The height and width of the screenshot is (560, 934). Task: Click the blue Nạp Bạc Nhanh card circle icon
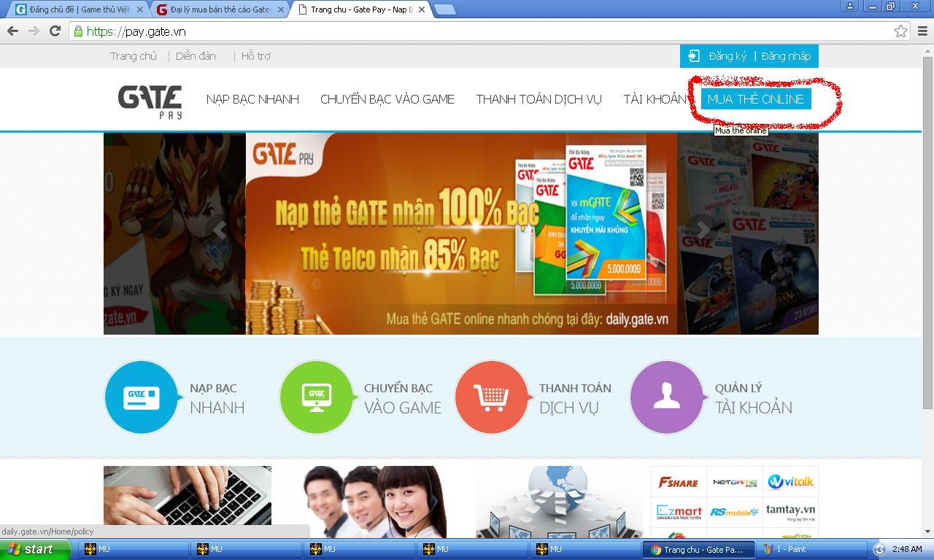point(142,397)
